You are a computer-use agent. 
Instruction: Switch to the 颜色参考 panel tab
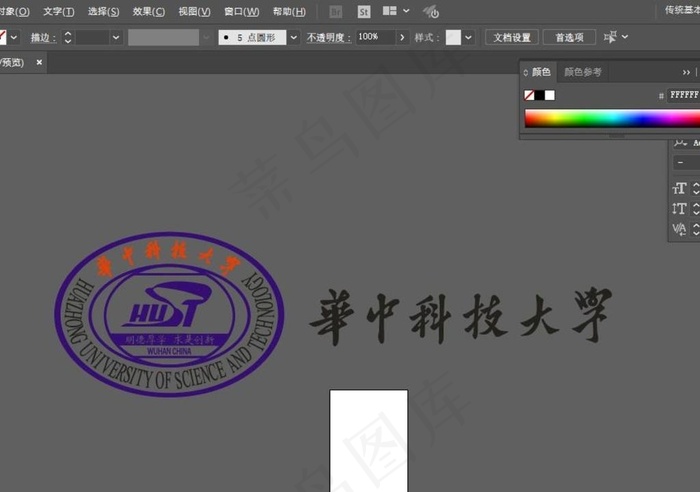583,72
